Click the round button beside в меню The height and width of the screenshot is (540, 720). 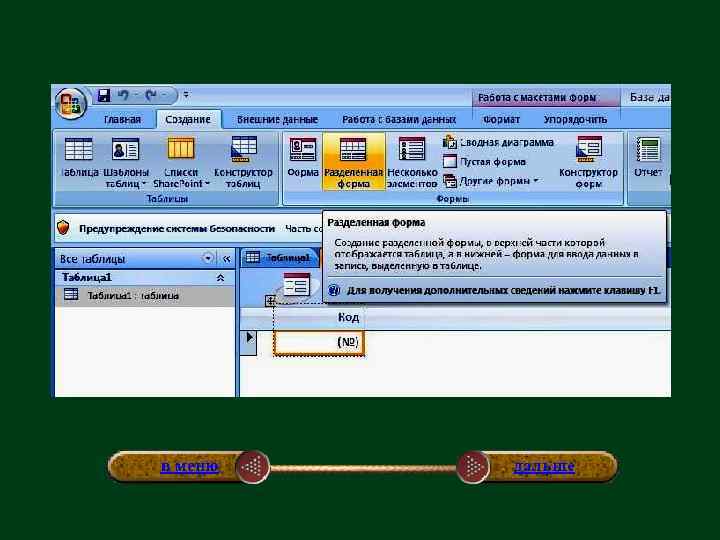(x=253, y=467)
